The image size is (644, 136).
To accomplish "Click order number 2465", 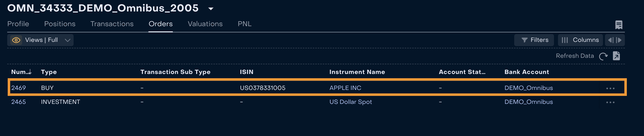I will point(18,102).
